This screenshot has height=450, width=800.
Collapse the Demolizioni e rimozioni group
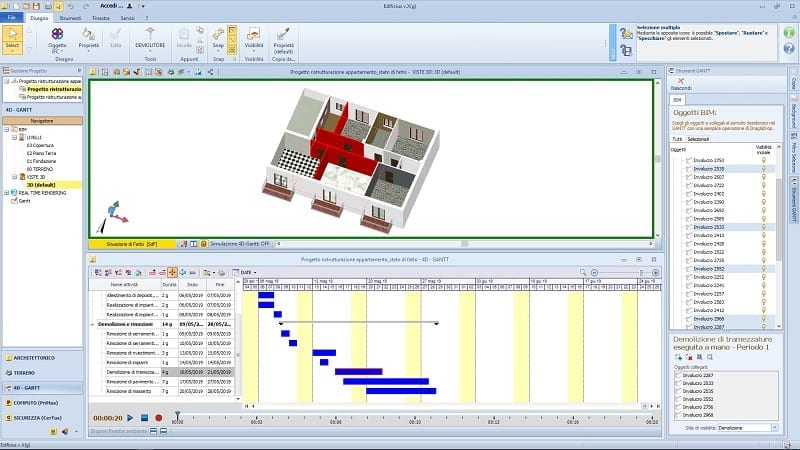tap(94, 324)
